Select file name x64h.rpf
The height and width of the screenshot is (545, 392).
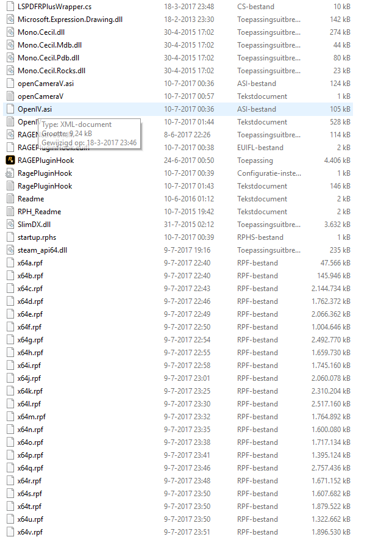coord(30,353)
